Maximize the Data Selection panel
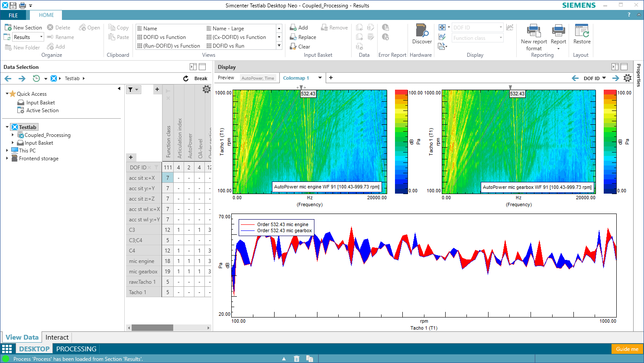The image size is (644, 363). coord(202,67)
